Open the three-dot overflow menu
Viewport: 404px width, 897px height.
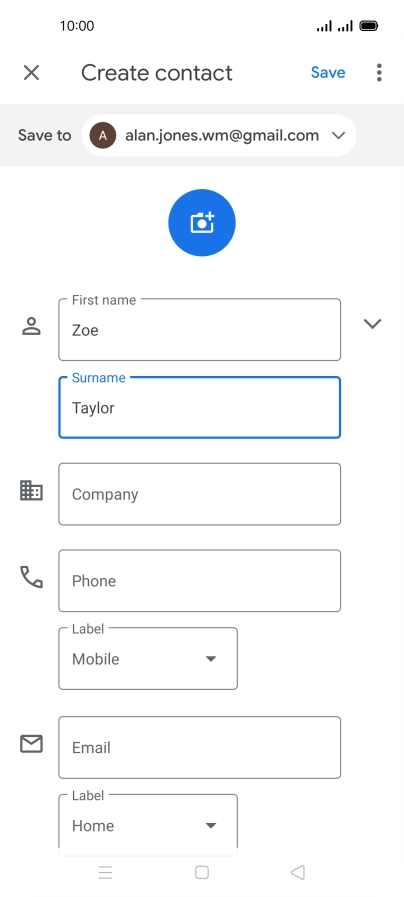379,73
